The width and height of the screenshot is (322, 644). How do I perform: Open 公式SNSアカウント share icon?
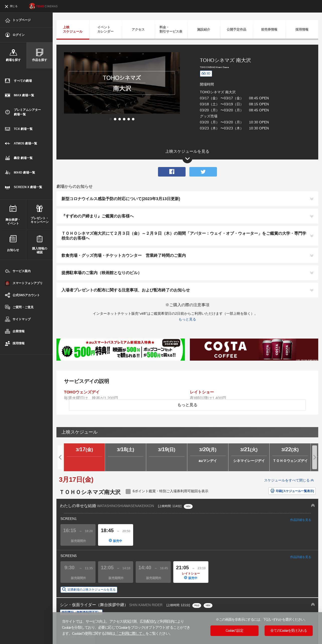8,295
